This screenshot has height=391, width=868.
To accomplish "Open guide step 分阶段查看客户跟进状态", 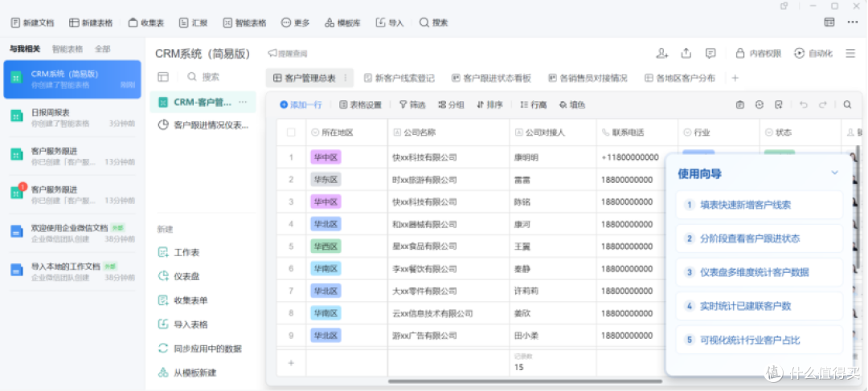I will point(759,238).
